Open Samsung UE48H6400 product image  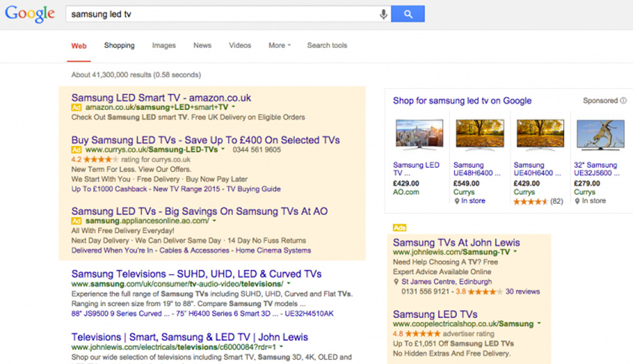pyautogui.click(x=479, y=135)
